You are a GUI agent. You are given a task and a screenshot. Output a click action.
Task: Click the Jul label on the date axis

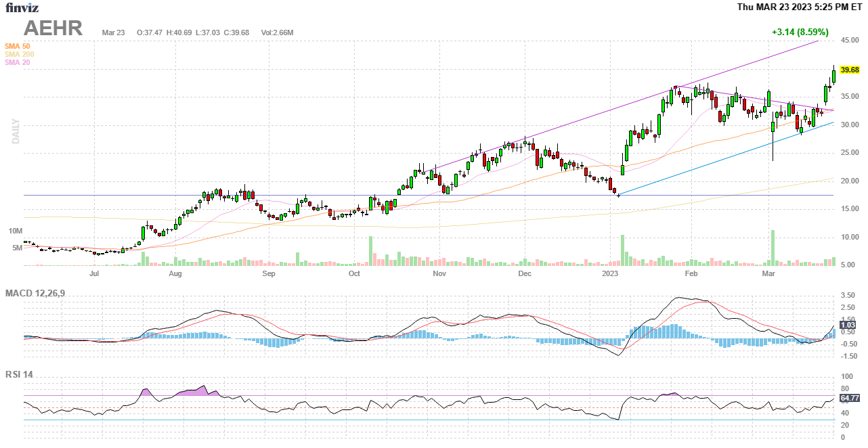pyautogui.click(x=94, y=273)
